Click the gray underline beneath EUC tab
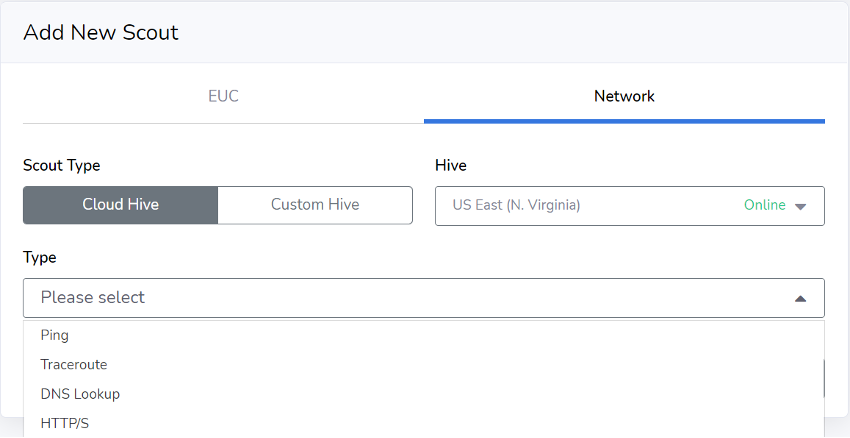The height and width of the screenshot is (438, 850). click(x=223, y=123)
